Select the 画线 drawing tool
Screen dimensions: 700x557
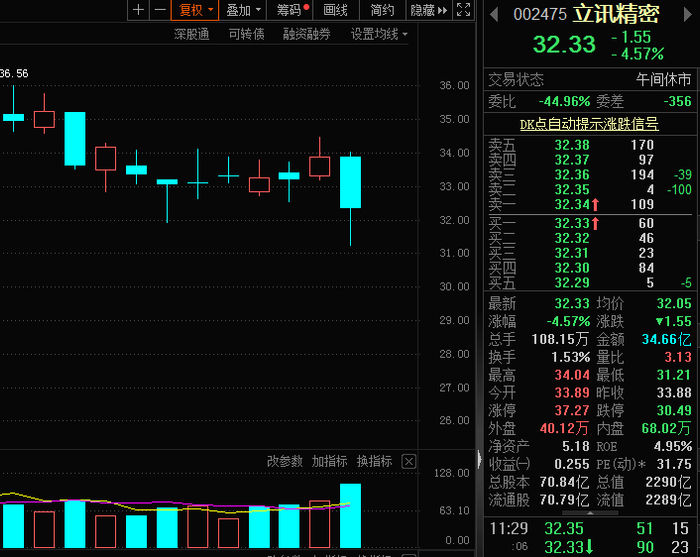336,10
